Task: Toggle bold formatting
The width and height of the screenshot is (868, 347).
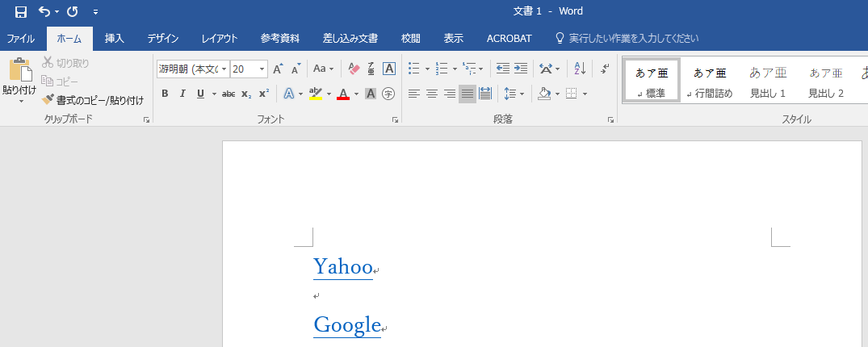Action: pos(165,94)
